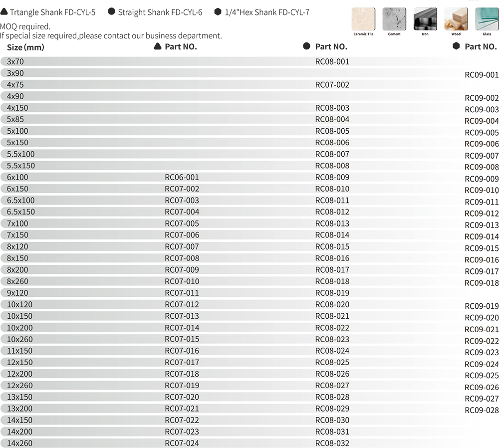Screen dimensions: 499x448
Task: Select the 5x85 size row label
Action: point(15,119)
